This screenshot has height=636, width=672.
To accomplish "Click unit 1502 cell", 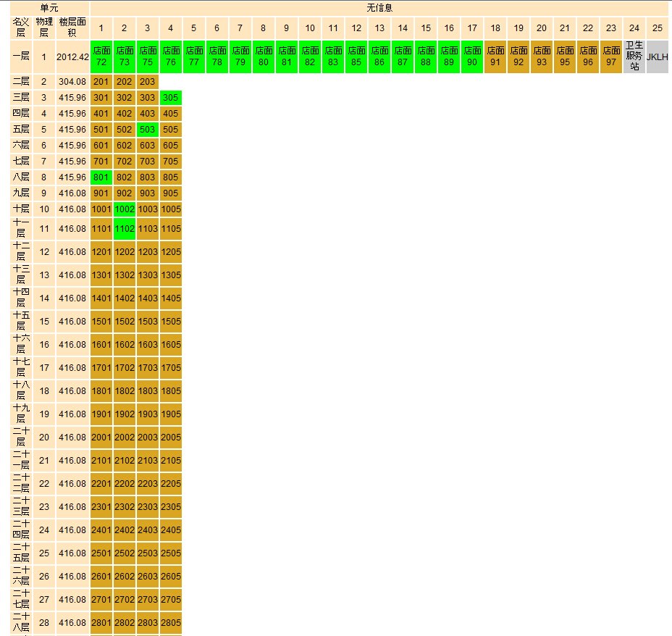I will click(125, 321).
